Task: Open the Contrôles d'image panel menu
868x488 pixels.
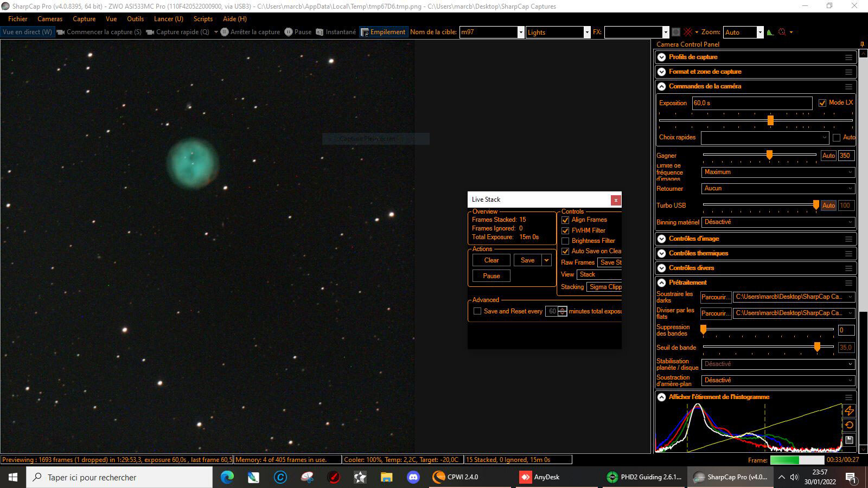Action: (x=848, y=239)
